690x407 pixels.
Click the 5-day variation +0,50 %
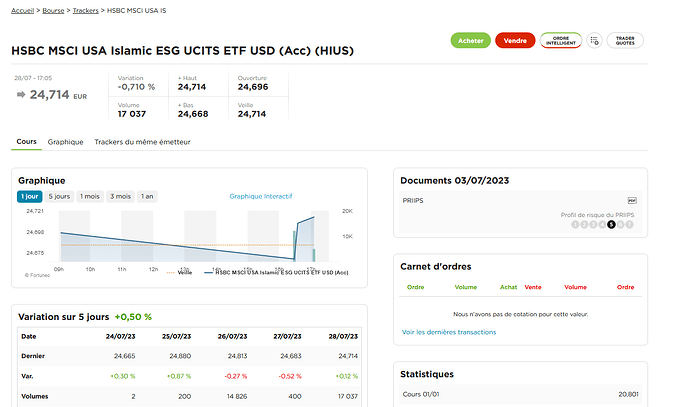point(133,317)
